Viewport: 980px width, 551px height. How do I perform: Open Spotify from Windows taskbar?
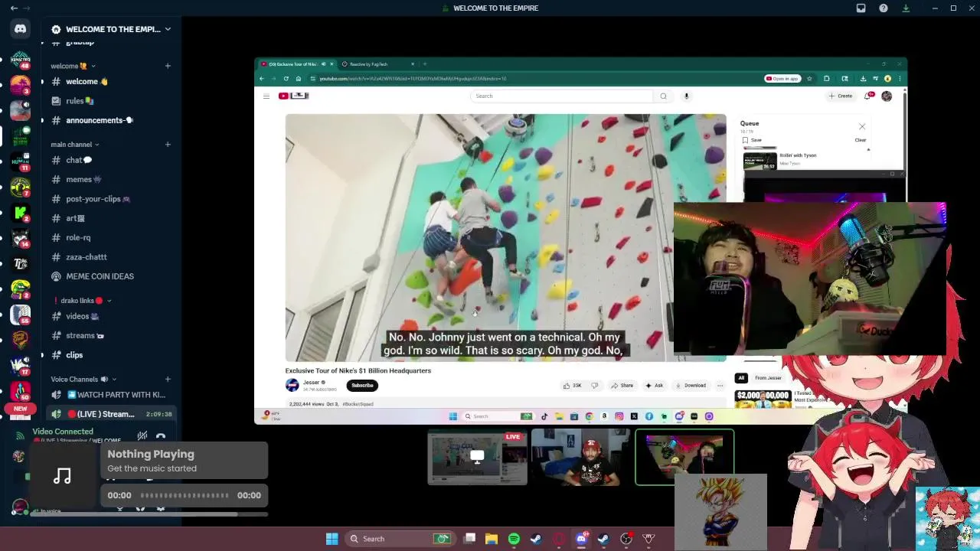pyautogui.click(x=514, y=539)
